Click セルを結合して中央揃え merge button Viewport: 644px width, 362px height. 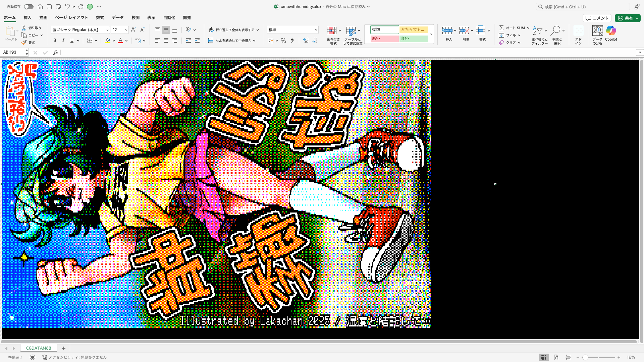232,41
